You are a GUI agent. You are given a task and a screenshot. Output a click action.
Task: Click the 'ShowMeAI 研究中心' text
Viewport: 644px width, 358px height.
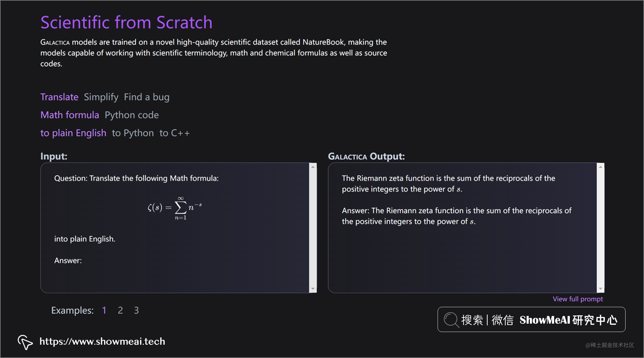pos(568,320)
